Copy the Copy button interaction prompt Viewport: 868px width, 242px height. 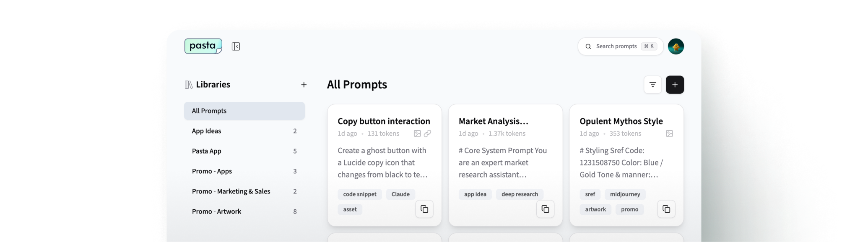click(424, 209)
